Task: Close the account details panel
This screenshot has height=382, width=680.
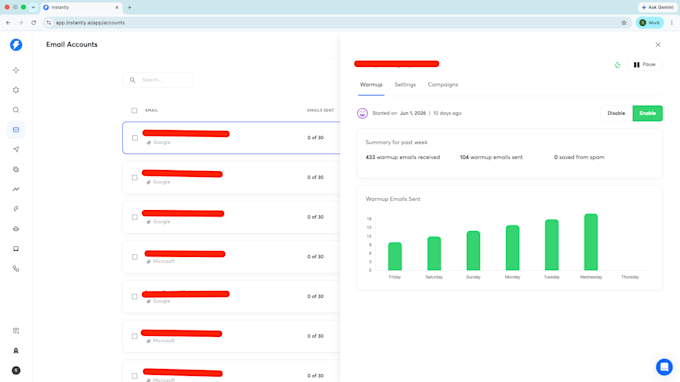Action: [658, 45]
